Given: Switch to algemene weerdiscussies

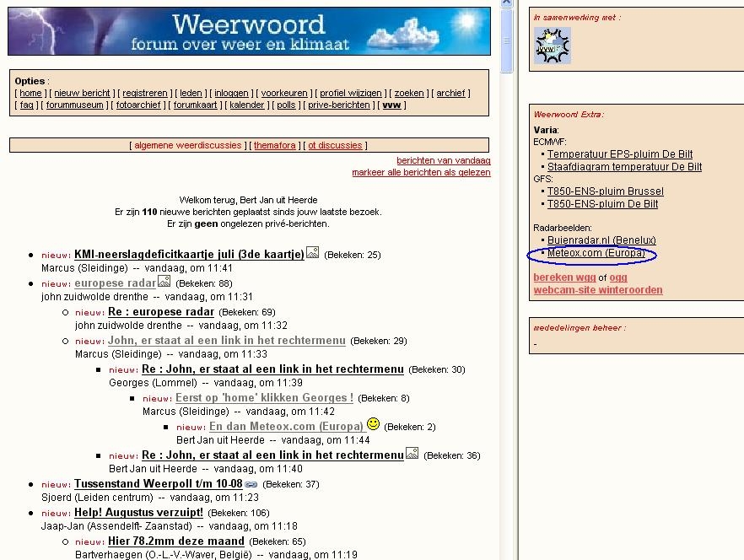Looking at the screenshot, I should (x=188, y=145).
